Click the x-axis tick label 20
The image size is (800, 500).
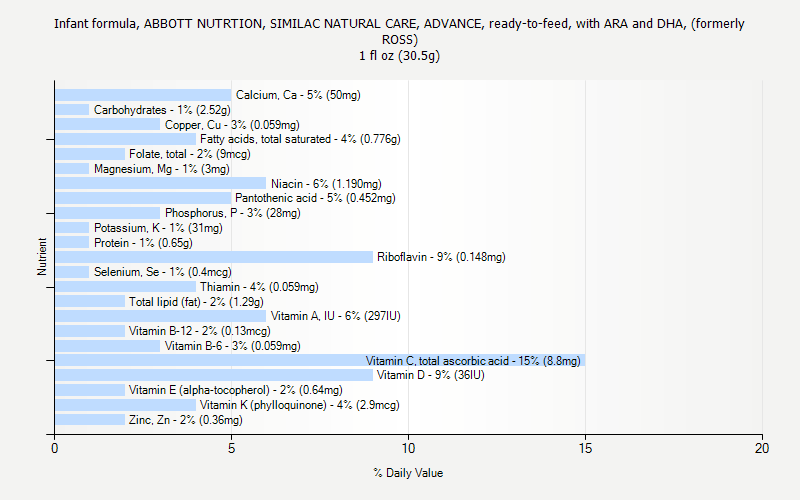coord(762,448)
